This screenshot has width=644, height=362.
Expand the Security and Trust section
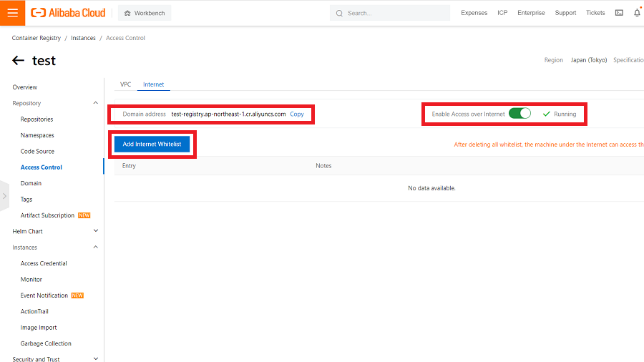(x=96, y=358)
